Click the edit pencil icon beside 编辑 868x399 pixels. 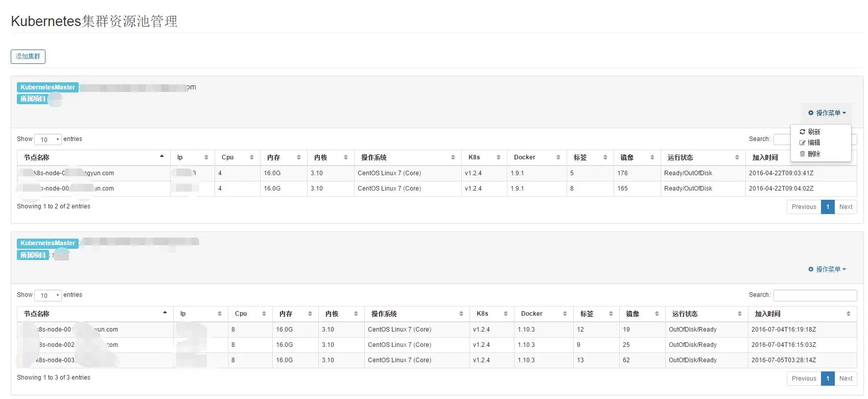coord(802,143)
